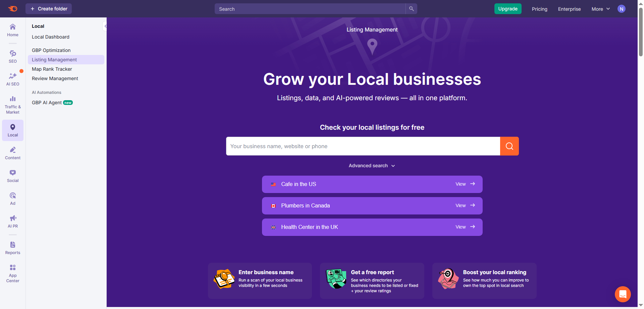This screenshot has height=309, width=644.
Task: Open Traffic & Market section
Action: (13, 105)
